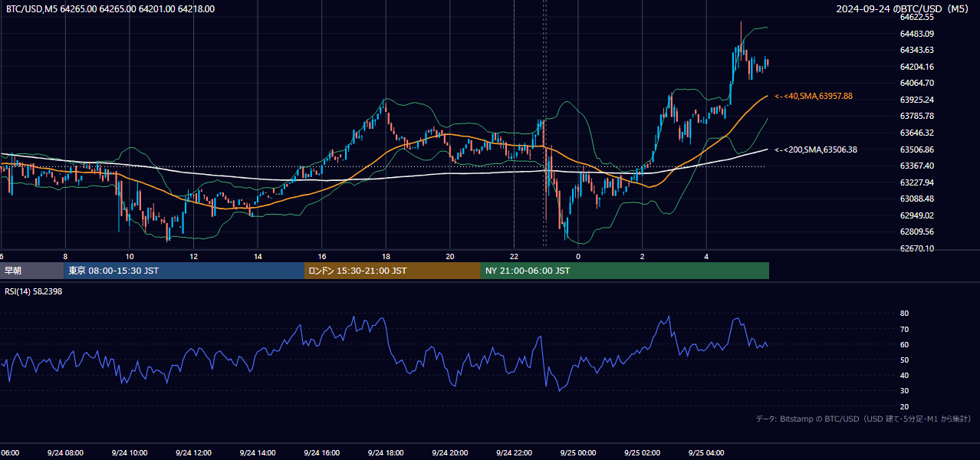
Task: Click hour tick '20' under the candlestick chart
Action: 449,257
